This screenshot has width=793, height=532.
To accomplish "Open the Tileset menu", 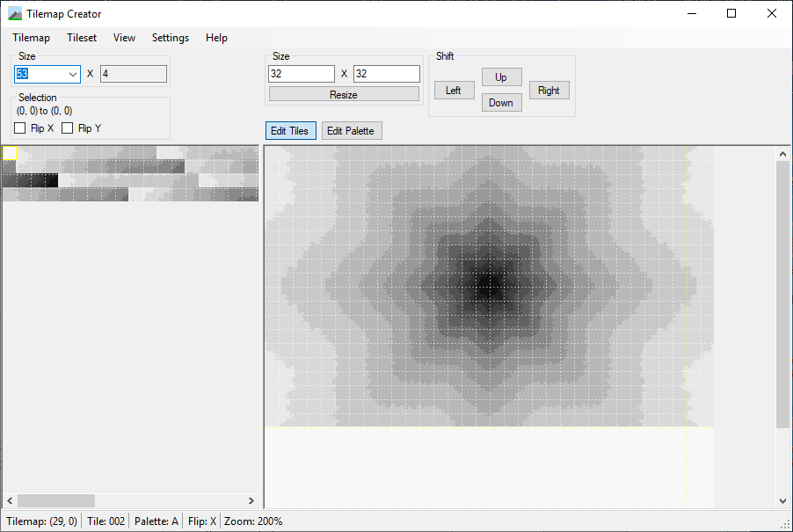I will click(82, 38).
